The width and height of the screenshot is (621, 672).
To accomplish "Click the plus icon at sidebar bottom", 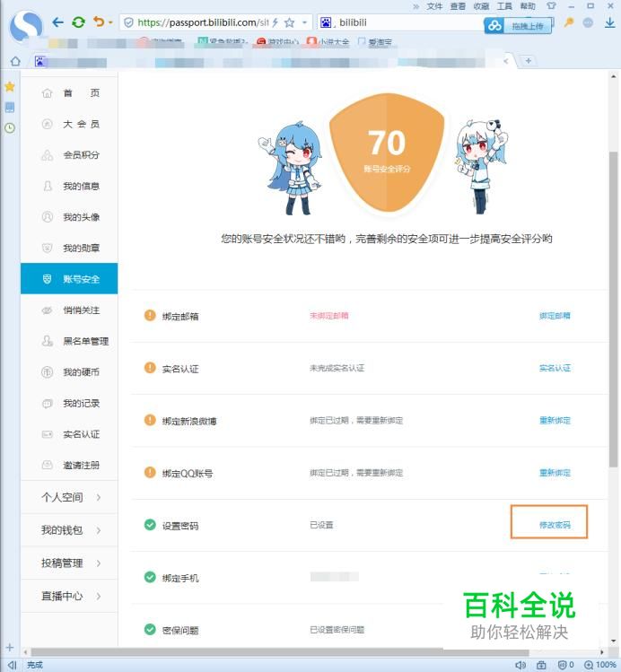I will tap(10, 647).
